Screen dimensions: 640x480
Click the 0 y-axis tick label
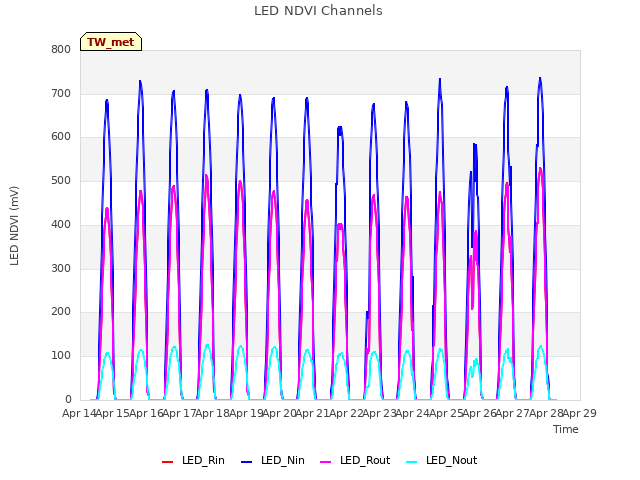tap(68, 400)
